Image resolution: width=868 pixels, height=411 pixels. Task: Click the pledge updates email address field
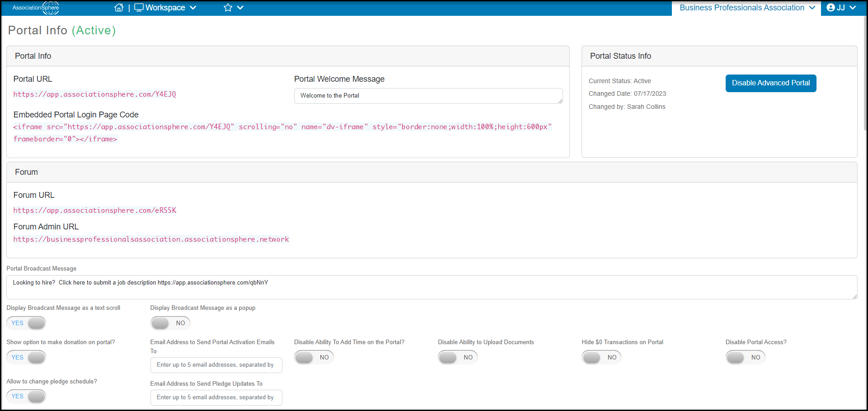pyautogui.click(x=216, y=397)
